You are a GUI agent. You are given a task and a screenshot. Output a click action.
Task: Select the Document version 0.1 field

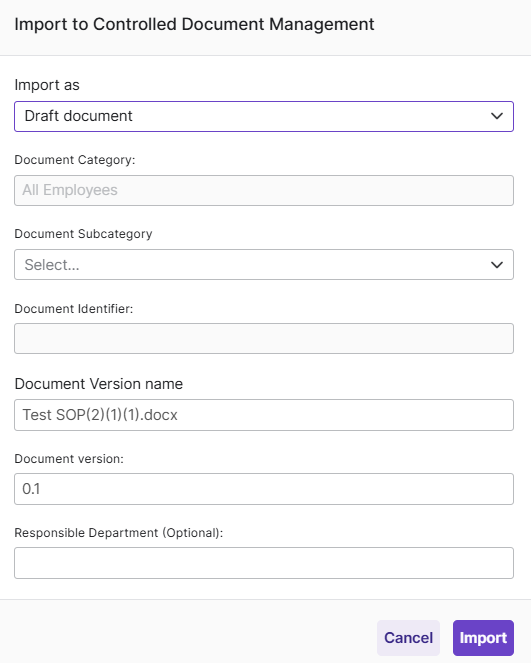(264, 489)
